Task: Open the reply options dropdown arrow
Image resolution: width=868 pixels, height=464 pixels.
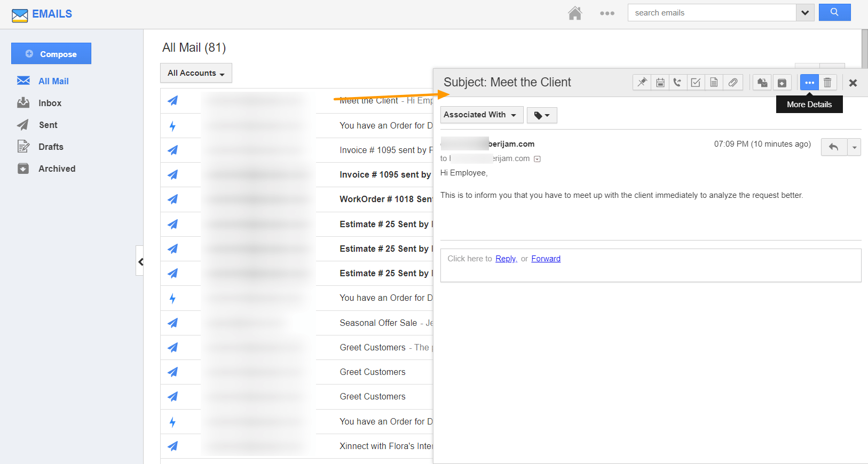Action: coord(854,147)
